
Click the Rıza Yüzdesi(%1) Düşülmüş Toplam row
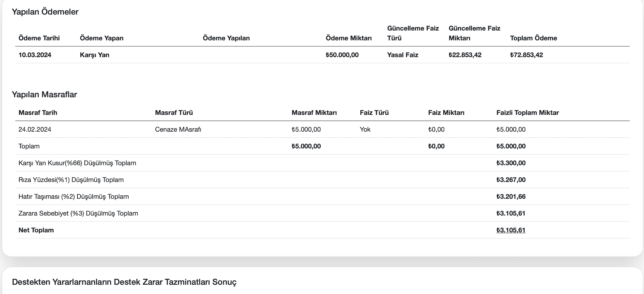point(71,180)
